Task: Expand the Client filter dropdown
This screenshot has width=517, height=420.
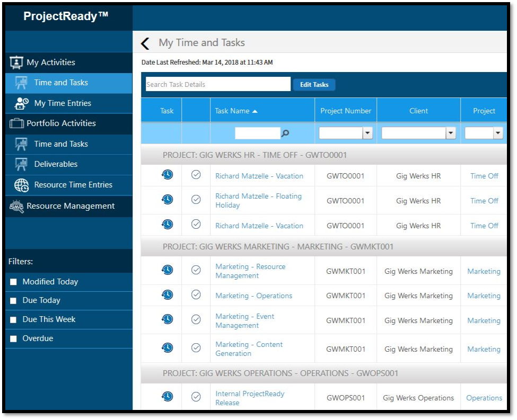Action: tap(450, 133)
